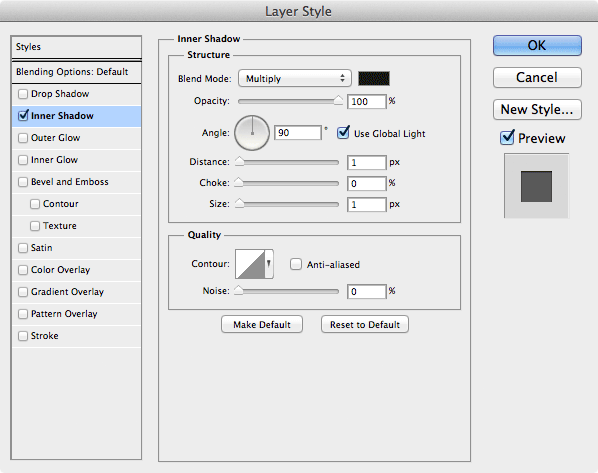
Task: Click the New Style button
Action: (x=537, y=109)
